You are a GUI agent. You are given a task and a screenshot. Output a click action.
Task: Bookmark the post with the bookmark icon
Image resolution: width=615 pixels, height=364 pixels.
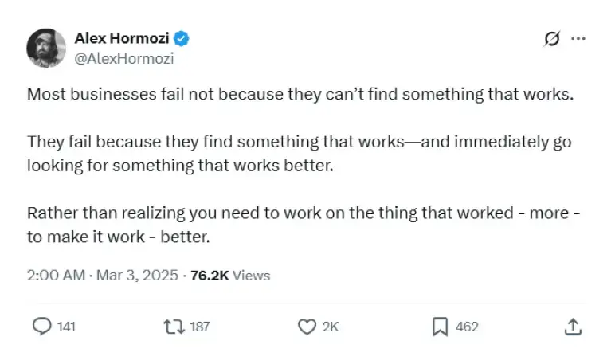440,327
